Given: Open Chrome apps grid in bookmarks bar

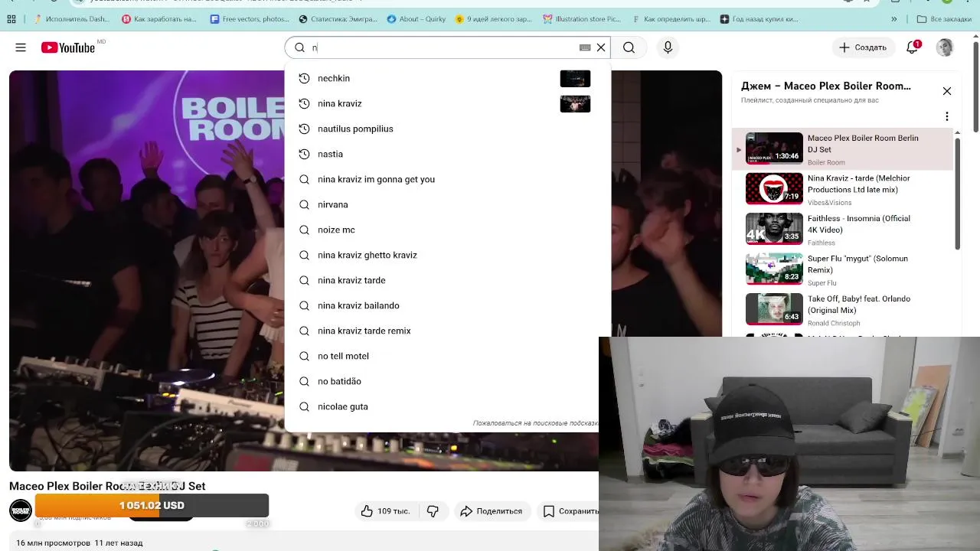Looking at the screenshot, I should tap(11, 19).
